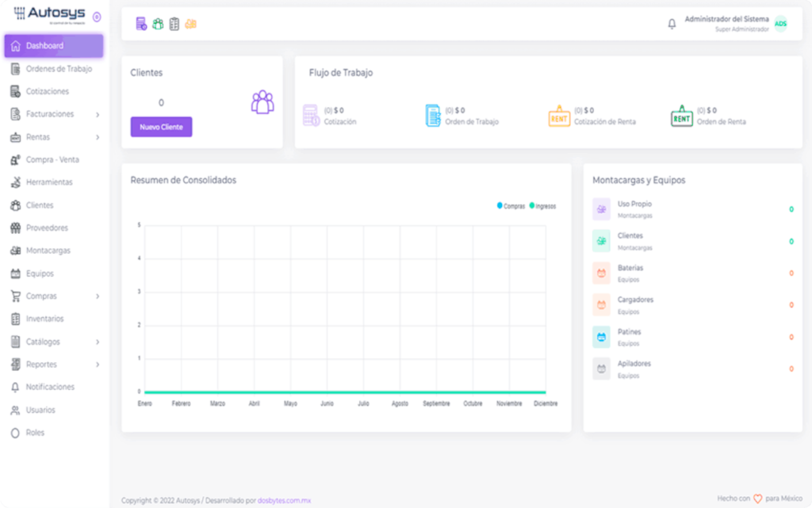Click the ADS user avatar
The image size is (812, 508).
point(780,24)
